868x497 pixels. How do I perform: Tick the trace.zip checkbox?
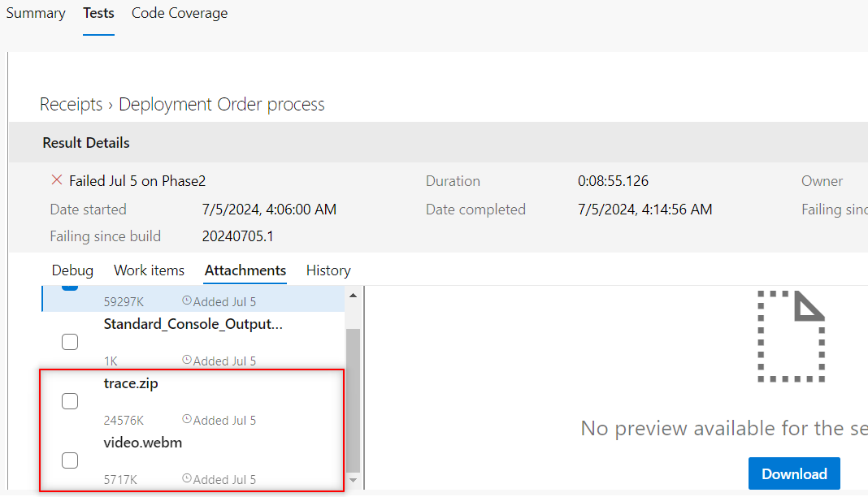coord(70,401)
